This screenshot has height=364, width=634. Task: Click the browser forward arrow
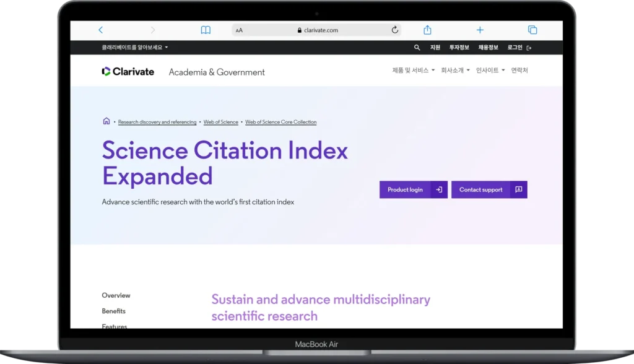[x=152, y=30]
